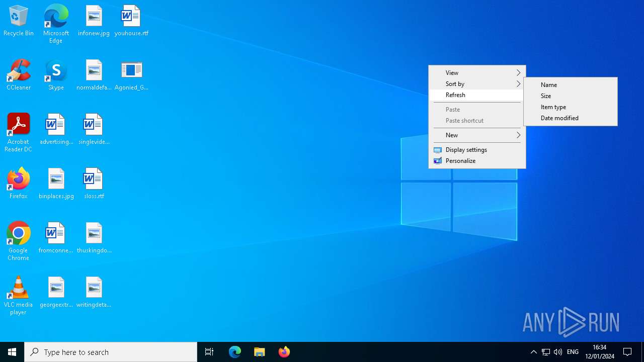Expand the Sort by submenu
Screen dimensions: 644x362
(477, 84)
